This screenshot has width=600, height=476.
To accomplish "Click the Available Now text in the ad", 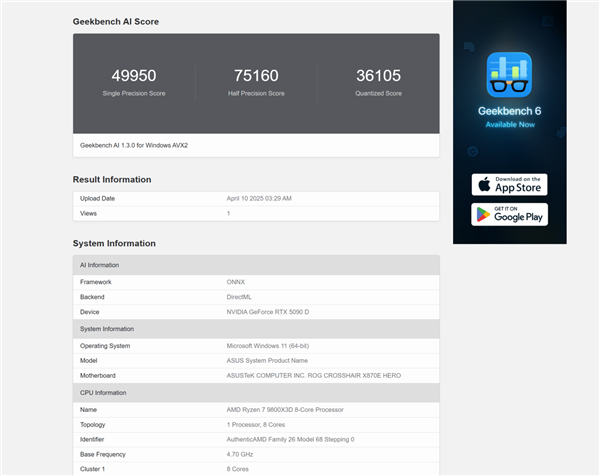I will coord(509,125).
